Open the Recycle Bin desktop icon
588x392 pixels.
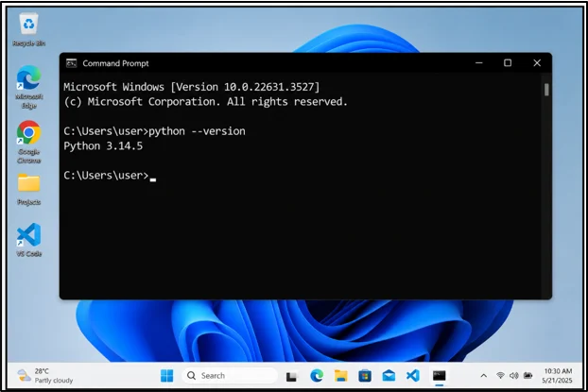[29, 29]
